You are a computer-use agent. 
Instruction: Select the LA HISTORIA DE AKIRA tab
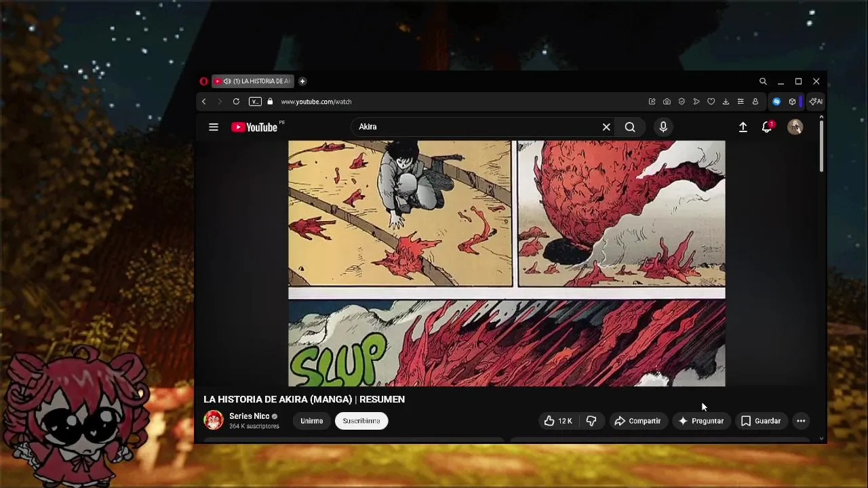[x=253, y=81]
